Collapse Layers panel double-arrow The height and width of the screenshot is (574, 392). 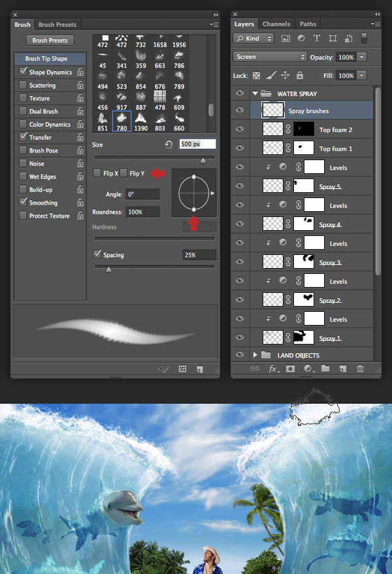[377, 14]
